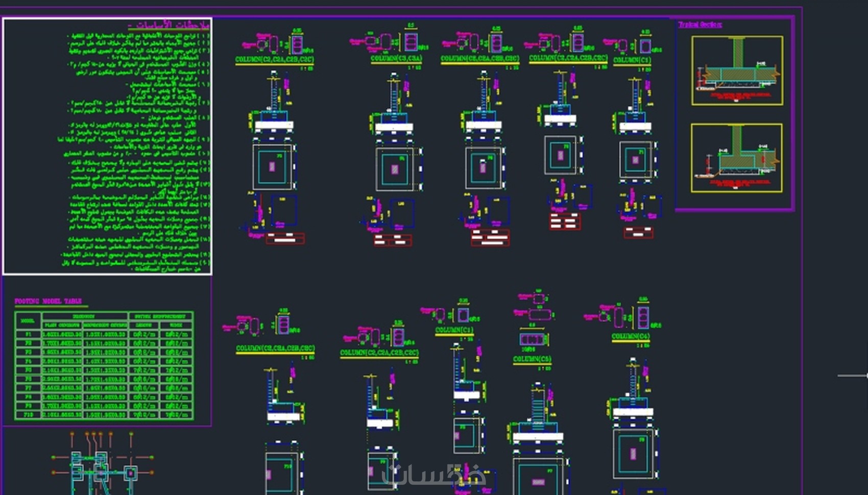Pick the F7 model cell in table

tap(28, 388)
